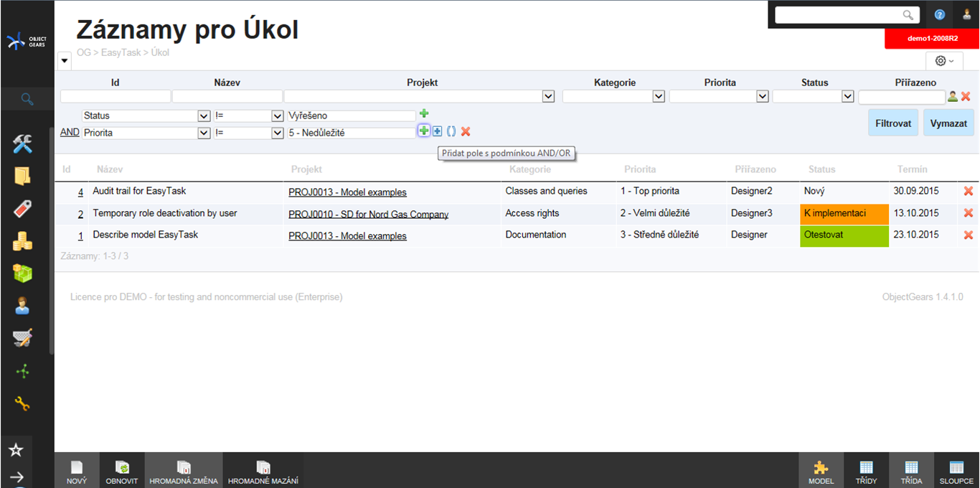The height and width of the screenshot is (488, 980).
Task: Open the Status filter dropdown
Action: (x=848, y=96)
